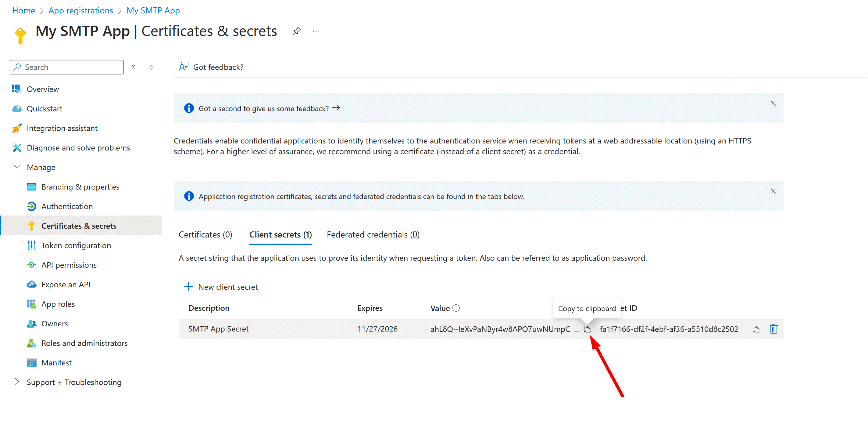Collapse the sidebar navigation menu
Screen dimensions: 868x421
pos(152,67)
